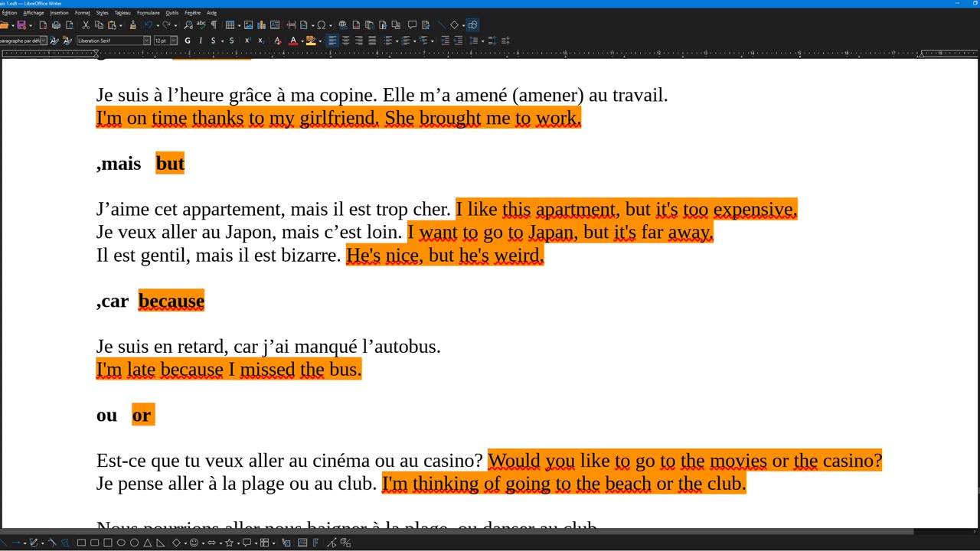Click the Spelling check abc icon
The height and width of the screenshot is (551, 980).
point(201,25)
